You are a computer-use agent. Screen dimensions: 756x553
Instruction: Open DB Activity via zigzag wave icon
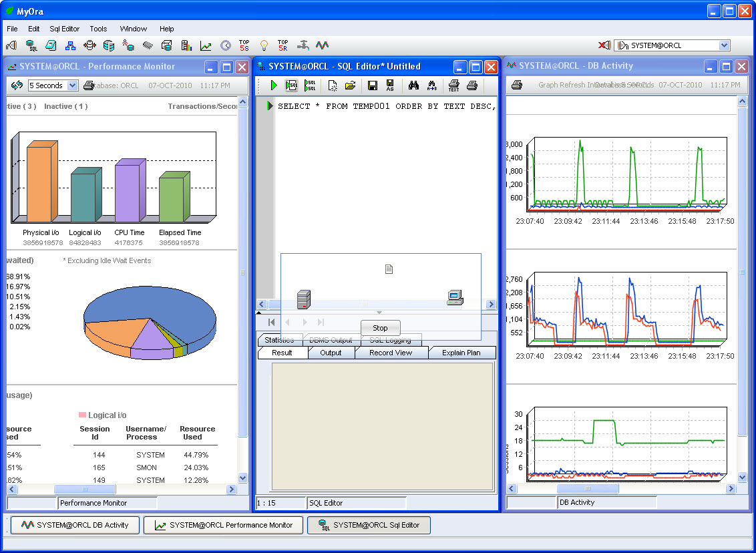pos(322,45)
